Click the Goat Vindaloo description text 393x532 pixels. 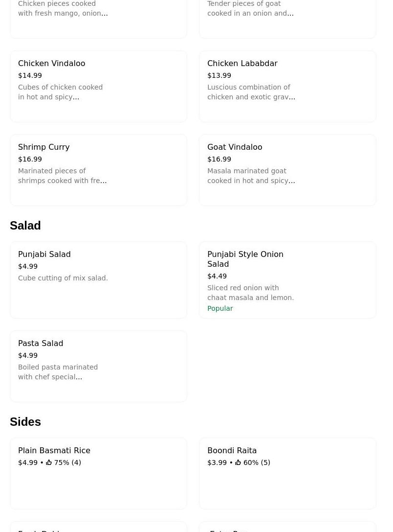pos(251,176)
